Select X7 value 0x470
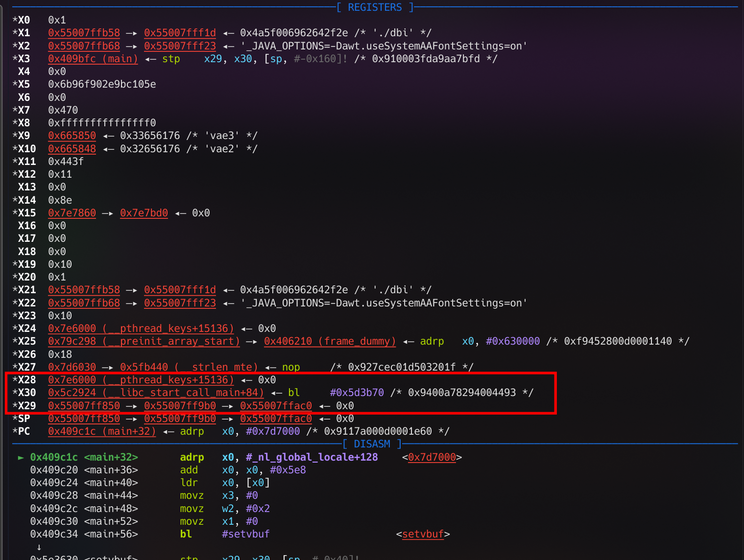744x560 pixels. (63, 110)
